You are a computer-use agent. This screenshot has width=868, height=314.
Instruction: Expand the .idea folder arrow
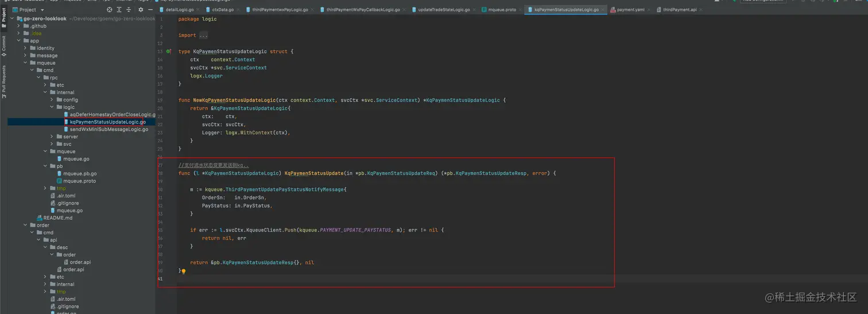pyautogui.click(x=19, y=33)
